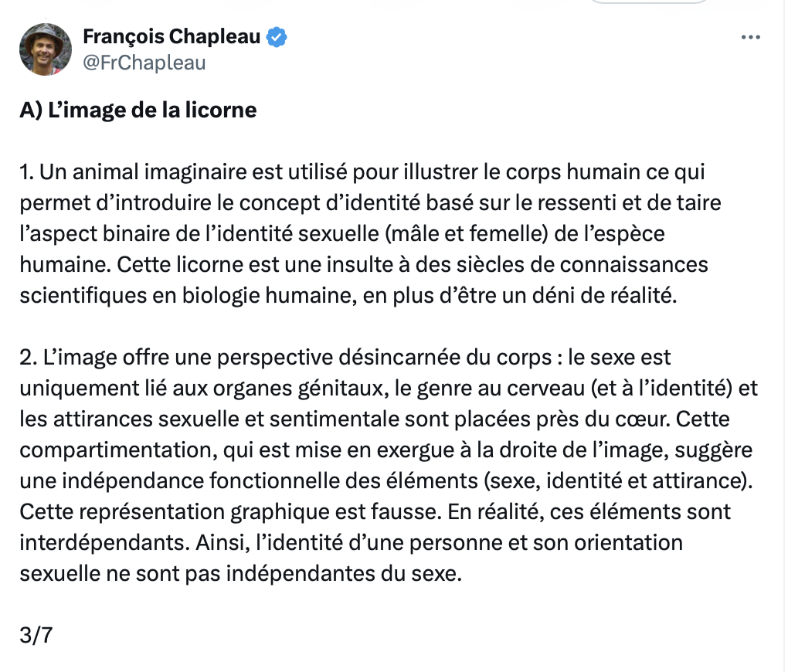788x672 pixels.
Task: Open the François Chapleau display name link
Action: (x=172, y=37)
